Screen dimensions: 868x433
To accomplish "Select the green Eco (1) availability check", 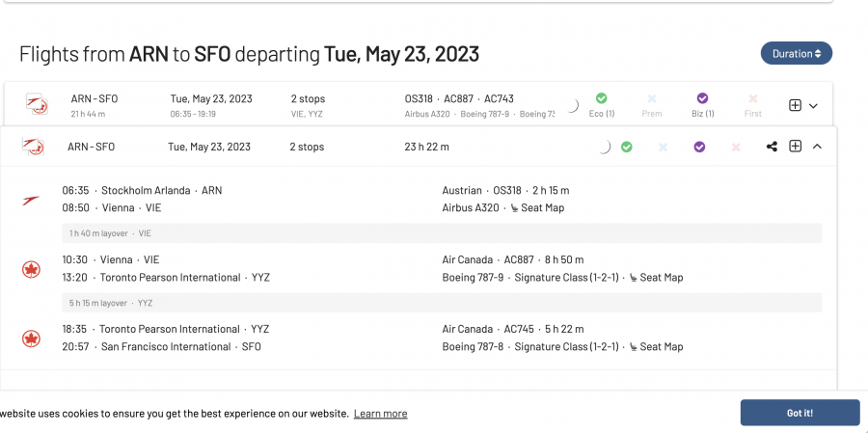I will coord(601,98).
